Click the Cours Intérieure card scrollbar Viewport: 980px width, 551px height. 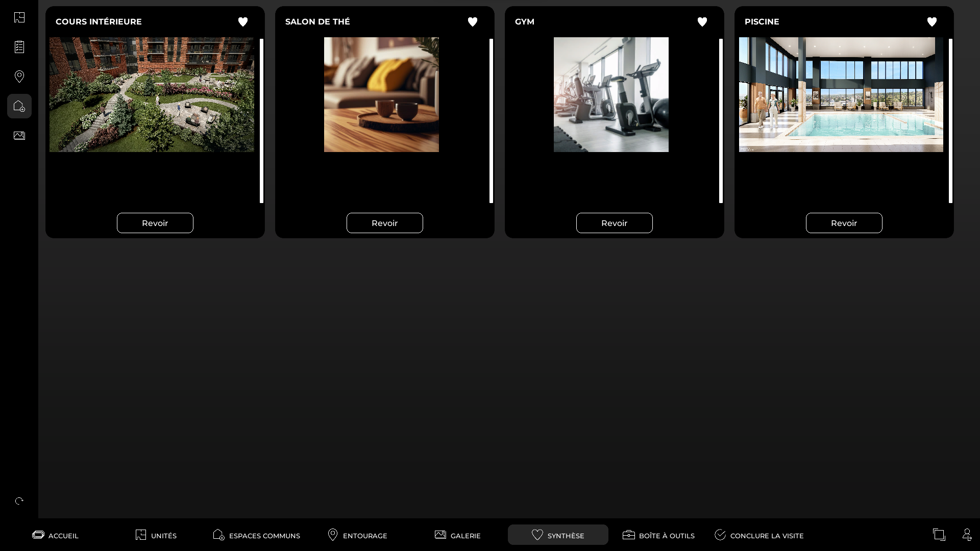(x=261, y=121)
